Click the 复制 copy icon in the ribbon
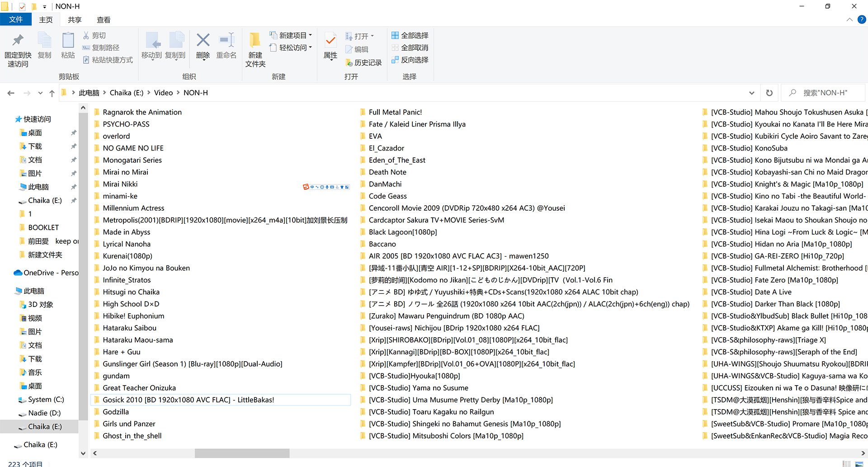 (44, 40)
